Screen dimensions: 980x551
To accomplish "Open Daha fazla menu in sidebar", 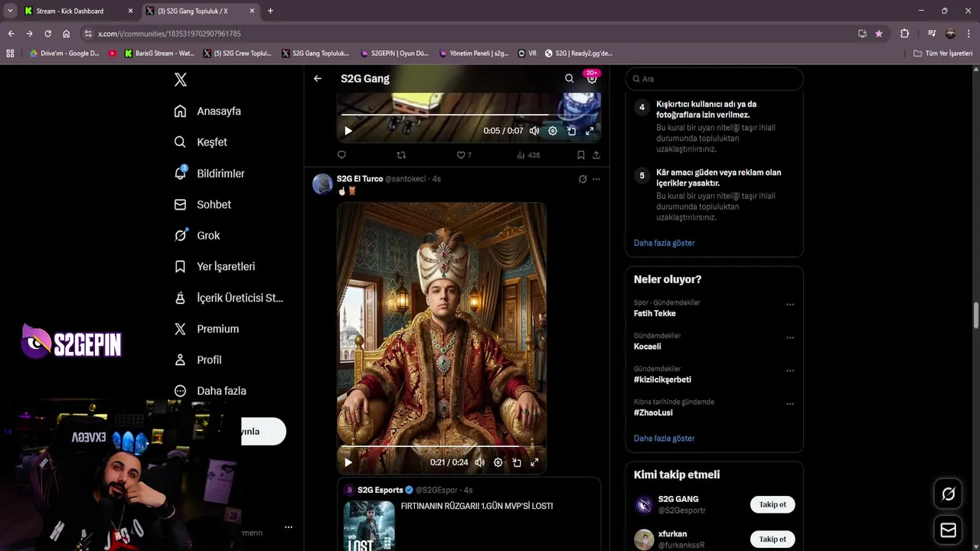I will pyautogui.click(x=211, y=391).
